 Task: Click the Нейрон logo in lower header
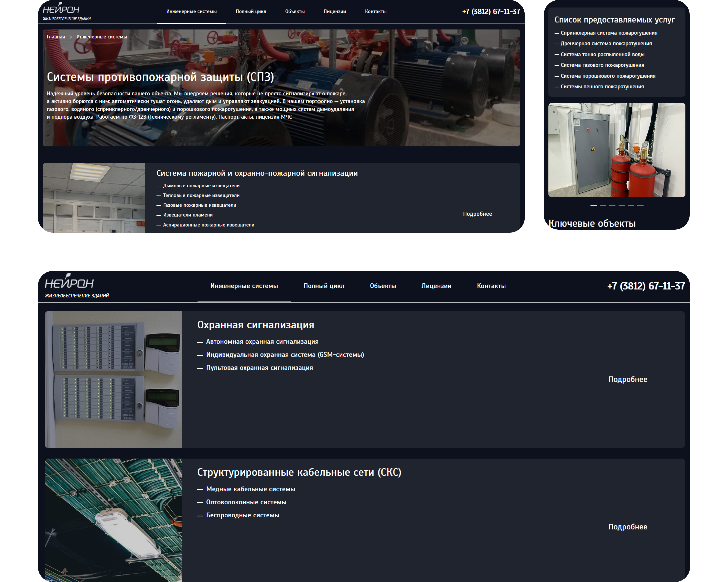click(x=77, y=286)
